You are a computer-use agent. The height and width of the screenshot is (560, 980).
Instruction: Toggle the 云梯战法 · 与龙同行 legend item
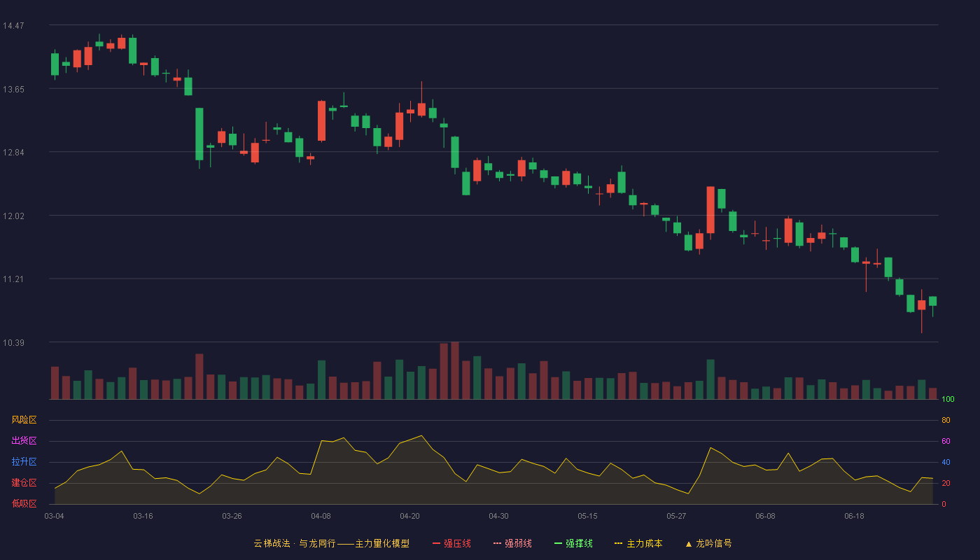pos(331,543)
